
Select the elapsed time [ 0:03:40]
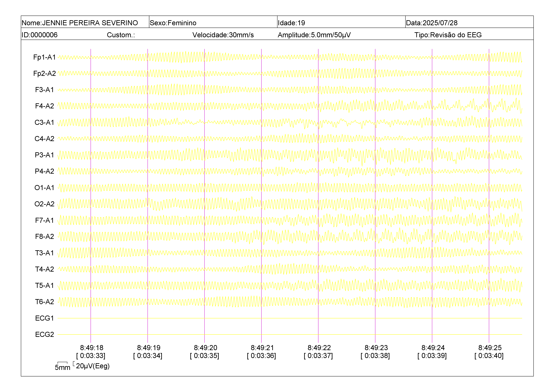pyautogui.click(x=489, y=356)
